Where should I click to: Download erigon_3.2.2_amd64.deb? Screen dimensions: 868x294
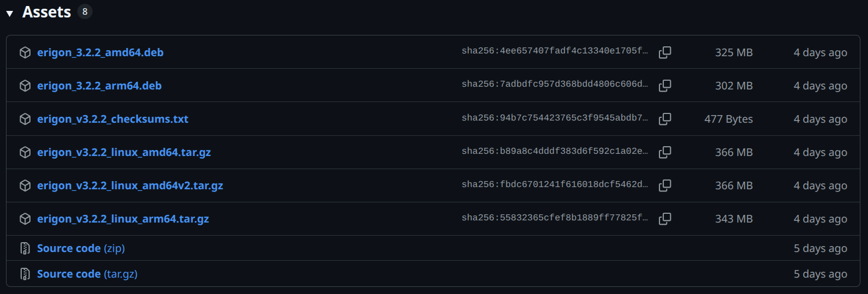click(x=100, y=52)
